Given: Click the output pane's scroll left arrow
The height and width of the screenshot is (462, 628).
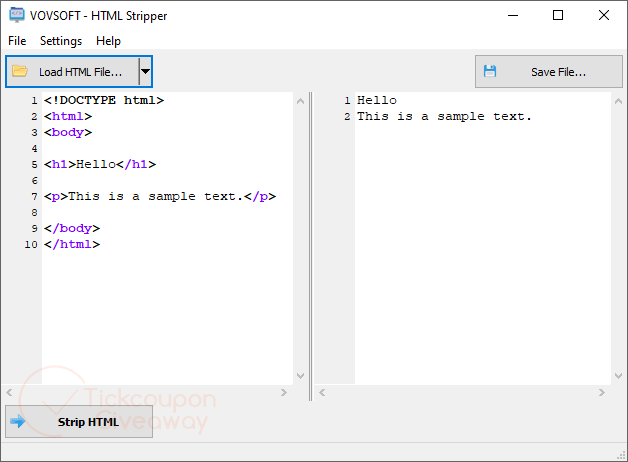Looking at the screenshot, I should (322, 392).
